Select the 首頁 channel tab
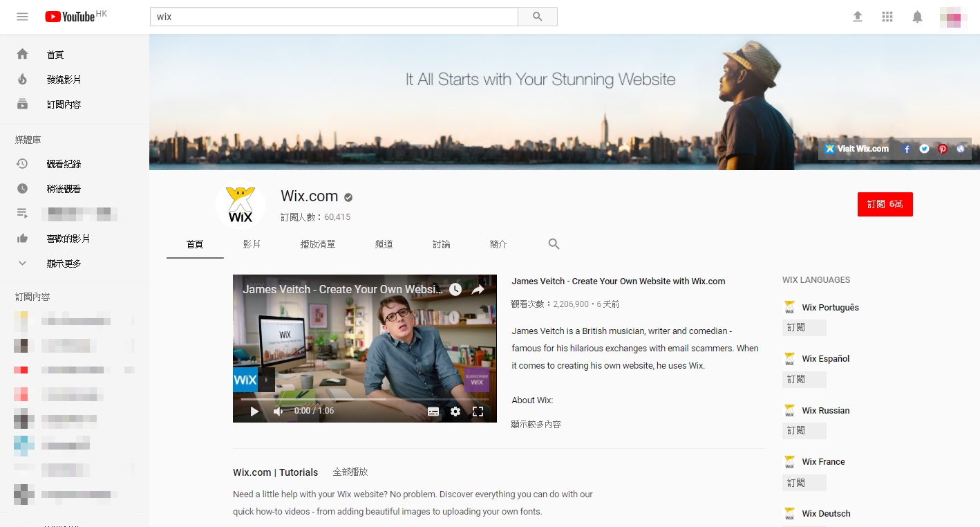 (195, 244)
